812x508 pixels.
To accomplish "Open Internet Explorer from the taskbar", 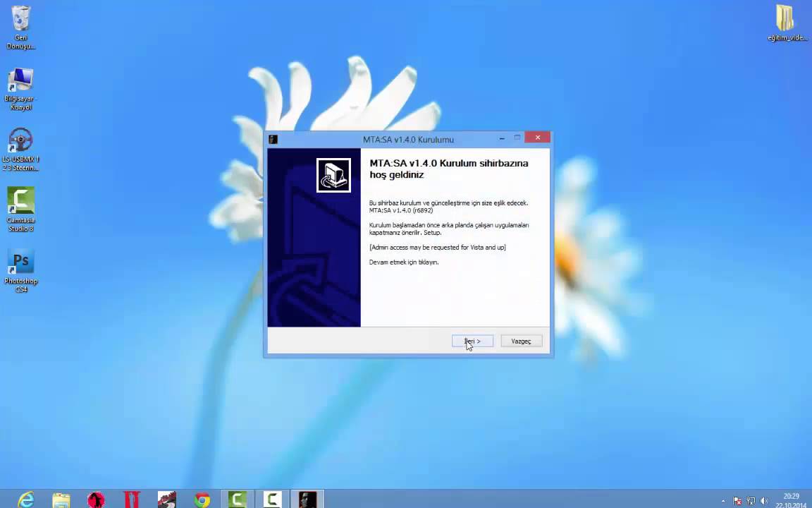I will [25, 500].
